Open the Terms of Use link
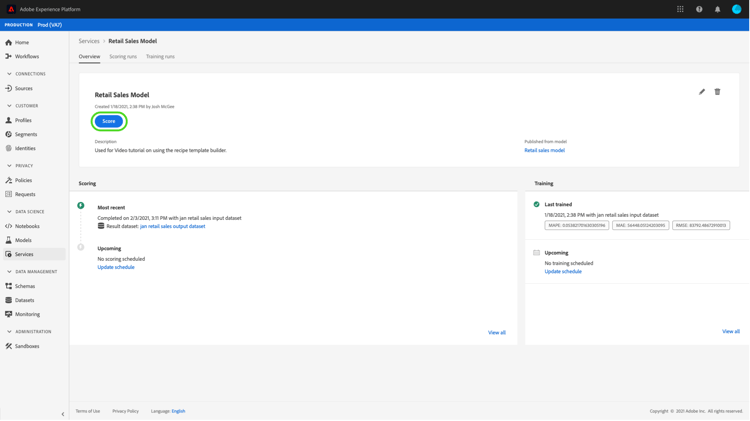 click(x=88, y=411)
